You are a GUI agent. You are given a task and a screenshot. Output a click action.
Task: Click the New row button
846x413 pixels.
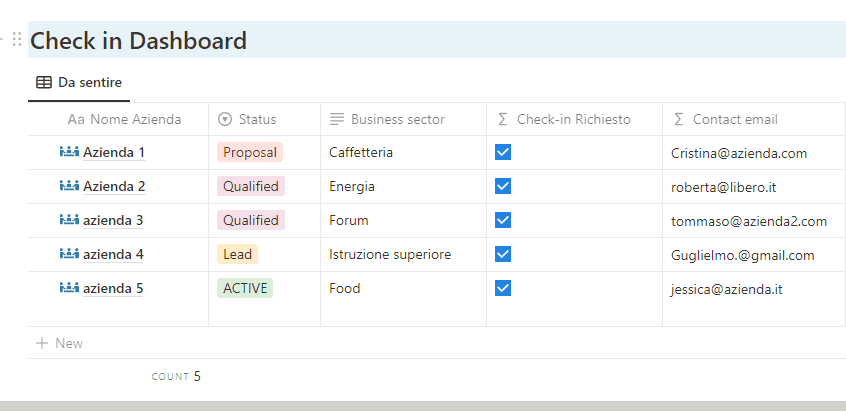pyautogui.click(x=68, y=343)
